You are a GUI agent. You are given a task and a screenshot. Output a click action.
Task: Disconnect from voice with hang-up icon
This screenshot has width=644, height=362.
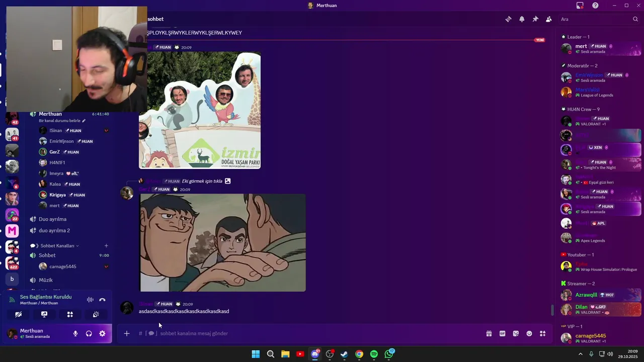tap(102, 300)
